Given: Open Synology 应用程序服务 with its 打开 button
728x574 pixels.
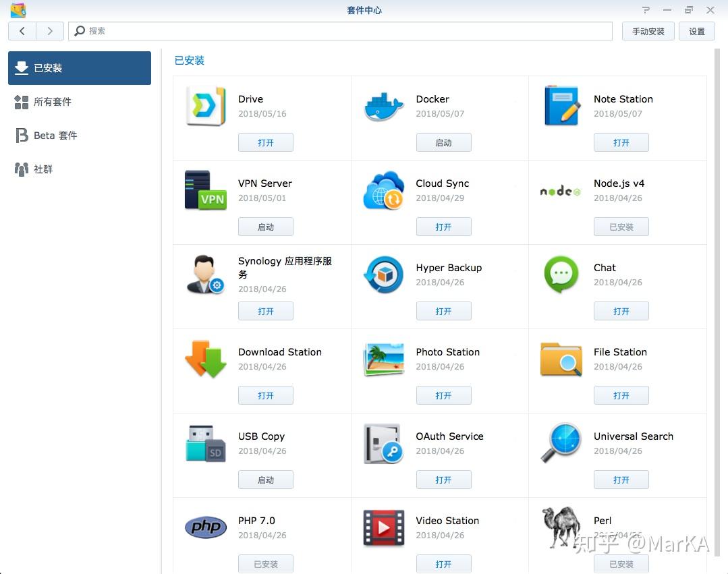Looking at the screenshot, I should [x=266, y=311].
